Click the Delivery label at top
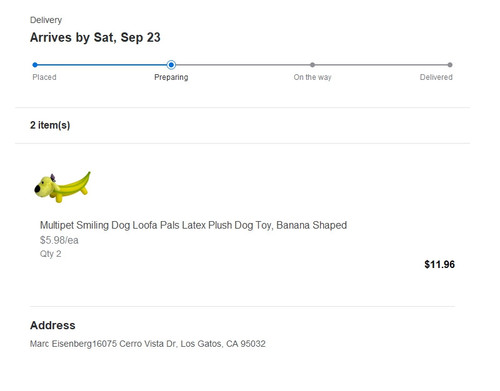 46,20
